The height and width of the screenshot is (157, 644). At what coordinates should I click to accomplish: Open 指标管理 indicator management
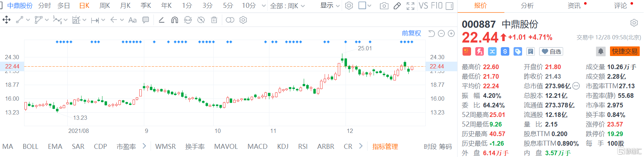(x=385, y=146)
